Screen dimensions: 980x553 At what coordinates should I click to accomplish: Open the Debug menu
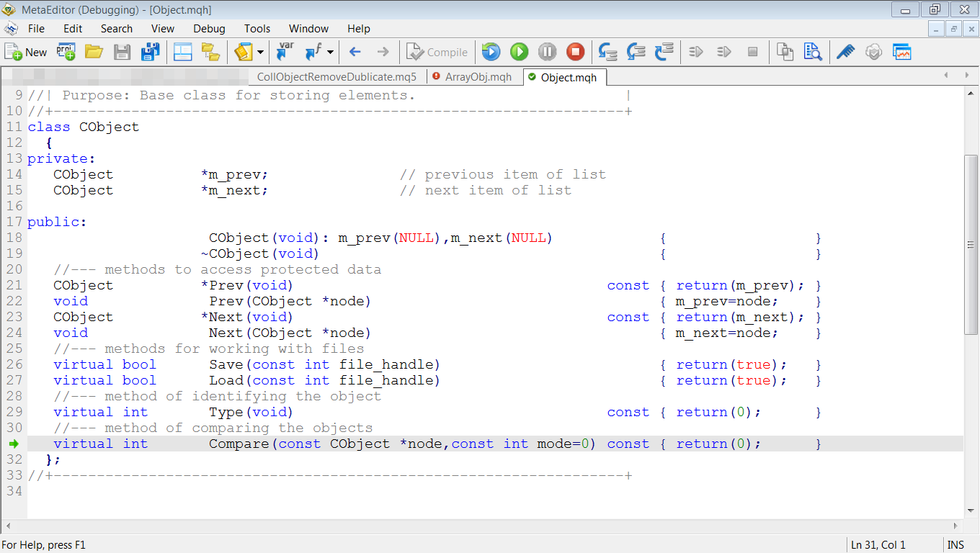[209, 29]
